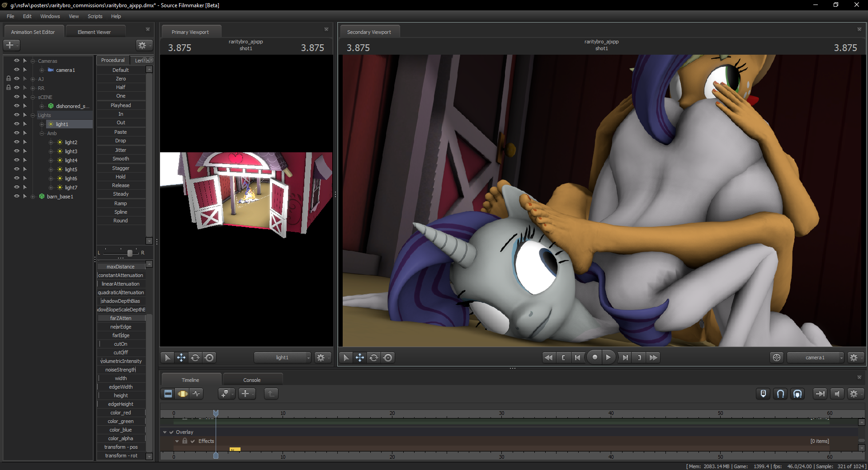Jump to the end with fast-forward button
The width and height of the screenshot is (868, 470).
click(653, 357)
